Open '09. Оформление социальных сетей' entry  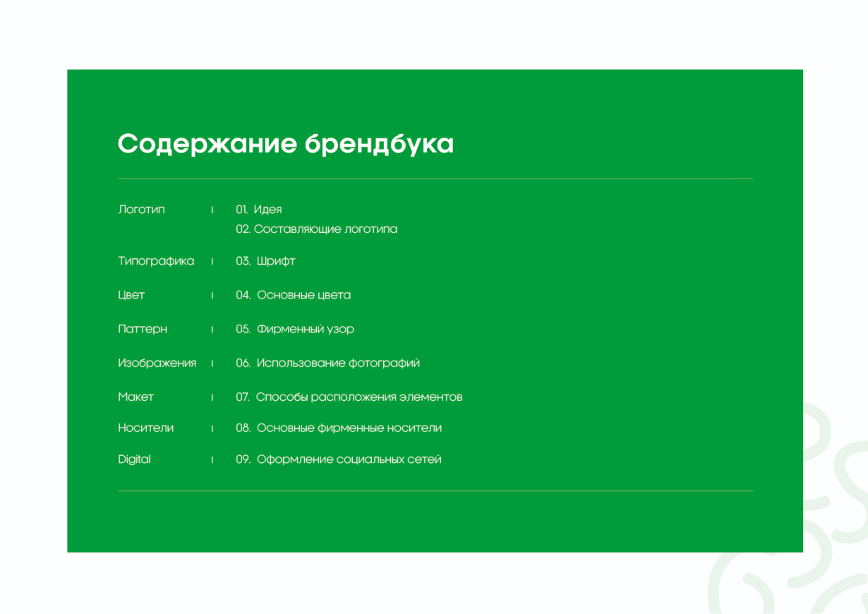coord(339,459)
